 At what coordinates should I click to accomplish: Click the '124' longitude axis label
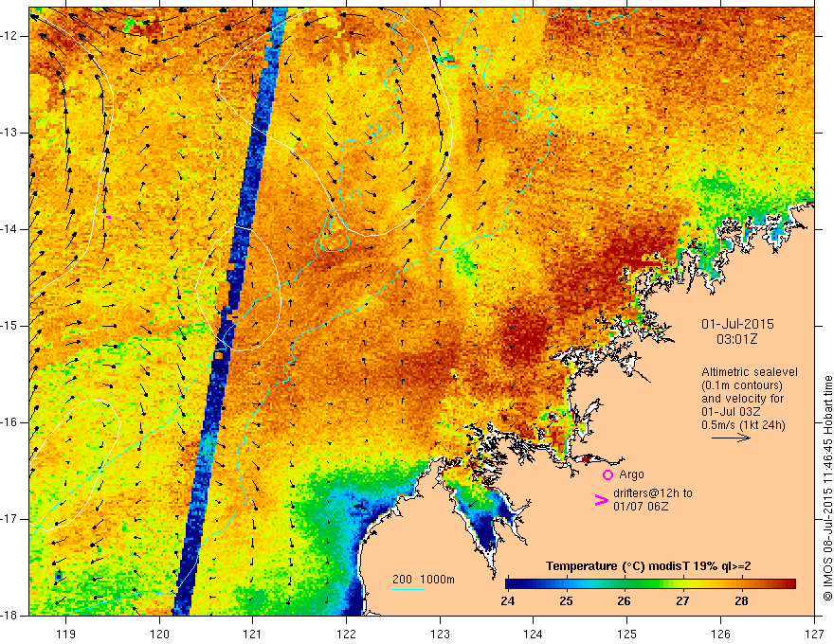coord(534,634)
